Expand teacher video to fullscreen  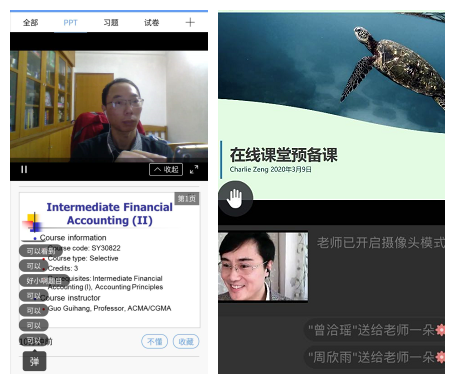coord(194,169)
